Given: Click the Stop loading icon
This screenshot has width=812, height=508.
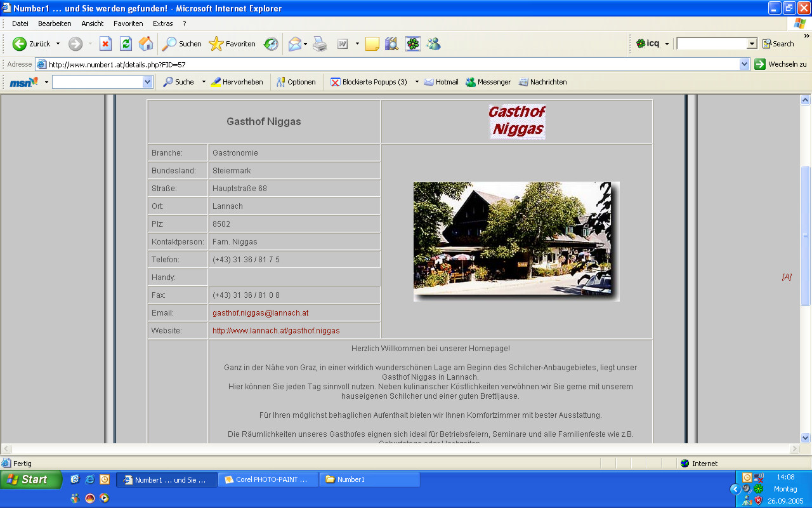Looking at the screenshot, I should point(106,44).
